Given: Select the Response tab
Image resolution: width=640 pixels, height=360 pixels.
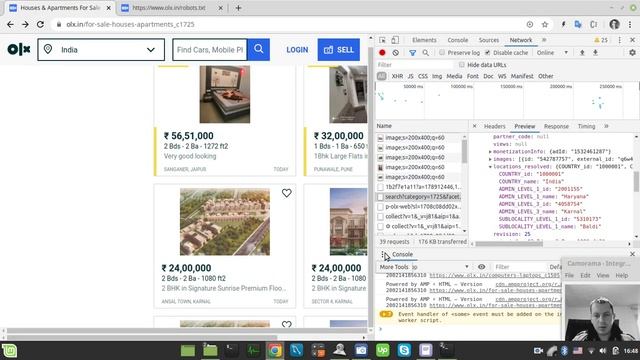Looking at the screenshot, I should tap(556, 126).
